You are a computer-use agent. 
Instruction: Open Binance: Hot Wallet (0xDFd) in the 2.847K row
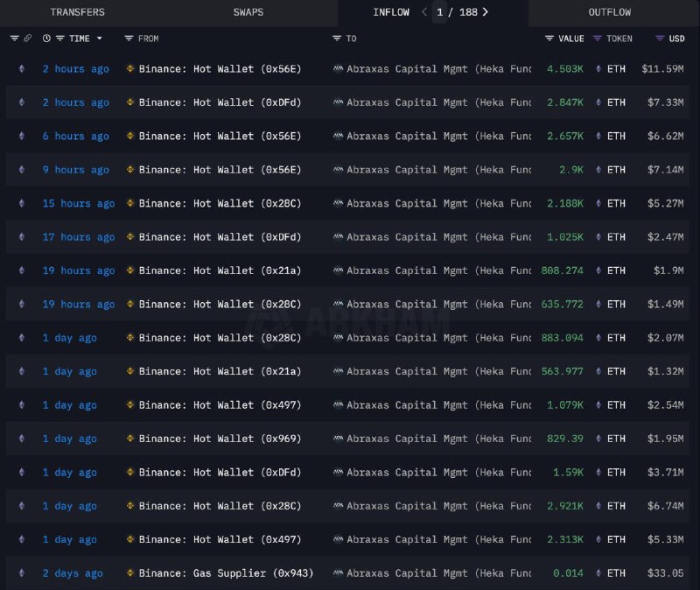point(220,102)
